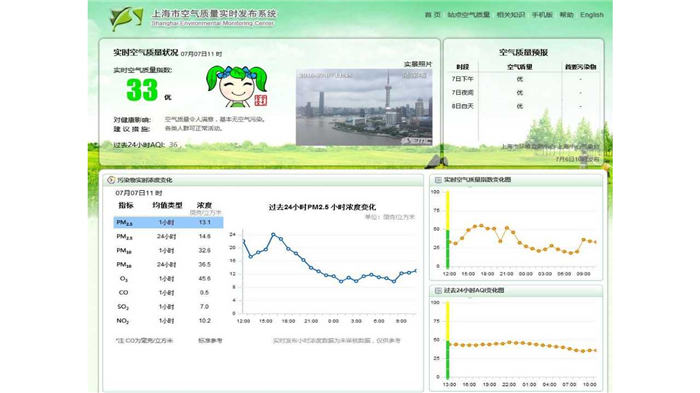Select the highlighted PM2.5 1小时 row
The image size is (700, 393).
[x=168, y=222]
